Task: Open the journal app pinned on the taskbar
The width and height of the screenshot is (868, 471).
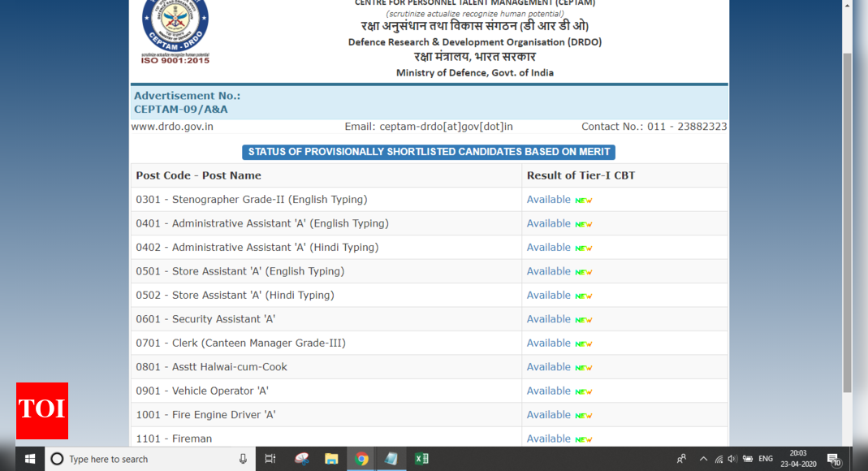Action: pyautogui.click(x=391, y=459)
